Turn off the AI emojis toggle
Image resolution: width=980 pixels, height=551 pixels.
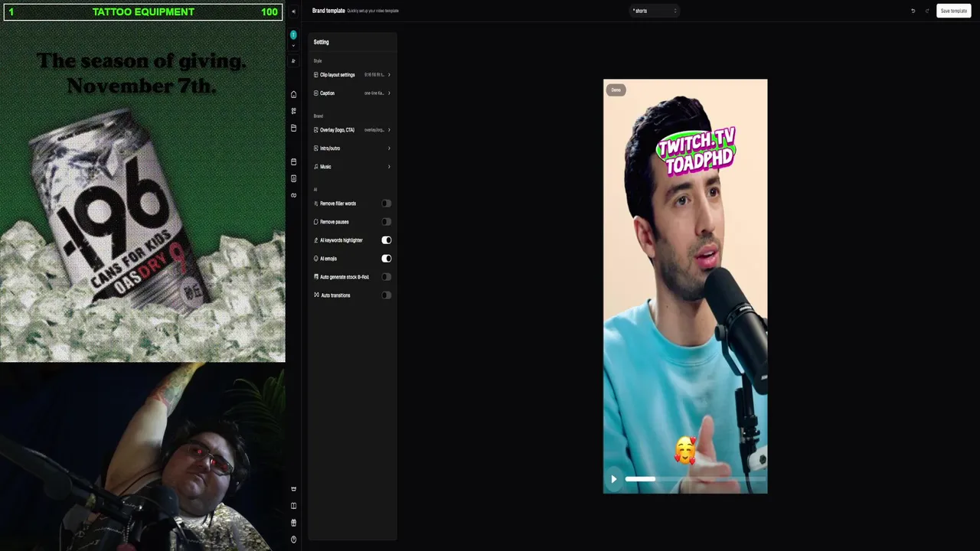tap(387, 259)
